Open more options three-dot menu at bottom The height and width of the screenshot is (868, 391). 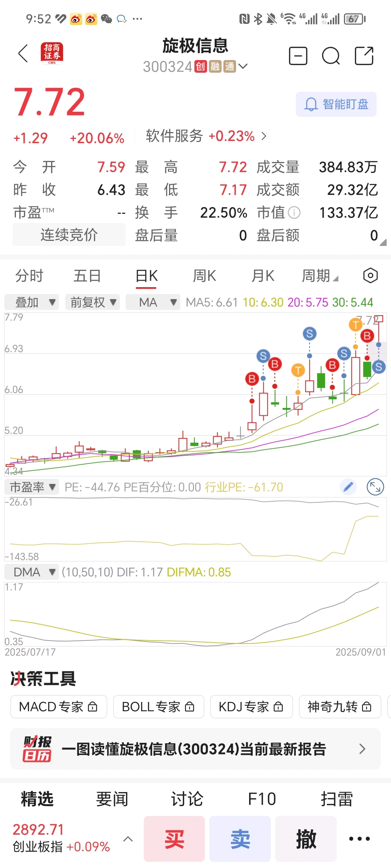coord(359,839)
